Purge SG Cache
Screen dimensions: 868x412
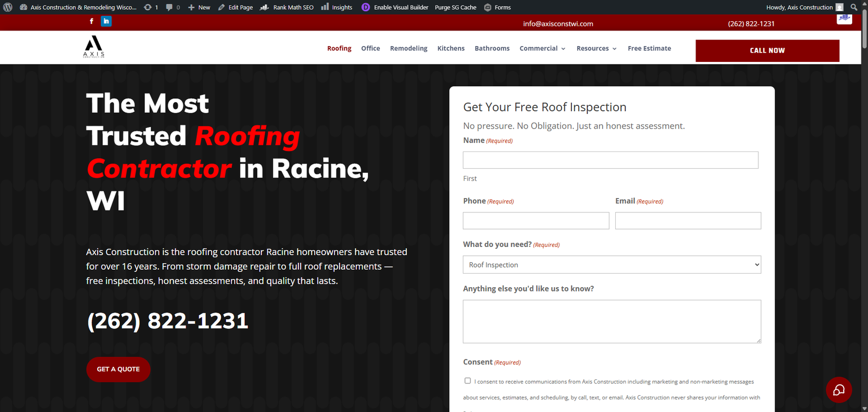[x=456, y=7]
